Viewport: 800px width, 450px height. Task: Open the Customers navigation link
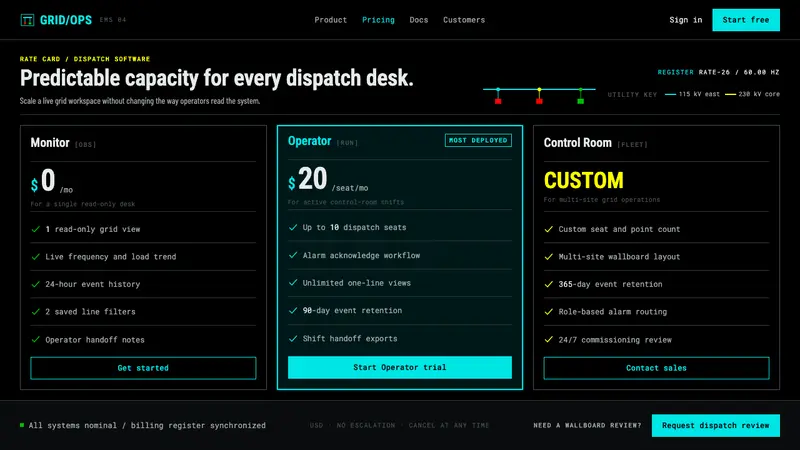(464, 20)
